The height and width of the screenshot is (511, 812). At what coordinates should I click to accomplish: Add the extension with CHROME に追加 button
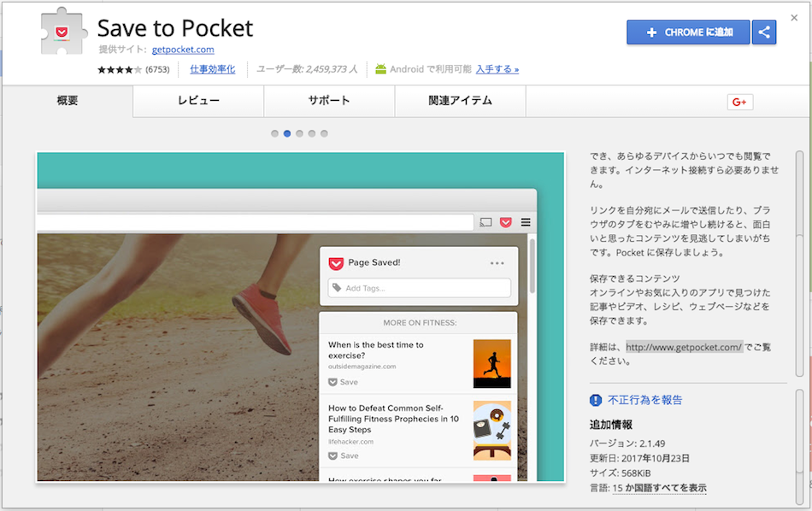[688, 32]
